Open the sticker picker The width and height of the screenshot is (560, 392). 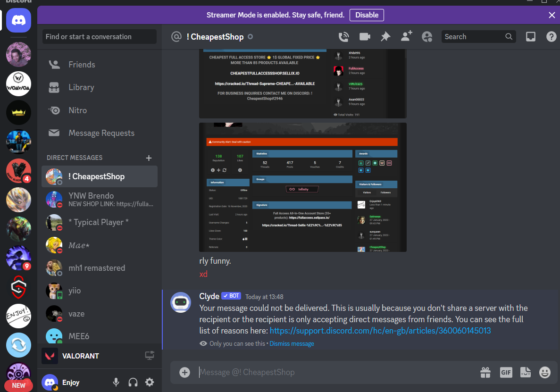click(526, 372)
